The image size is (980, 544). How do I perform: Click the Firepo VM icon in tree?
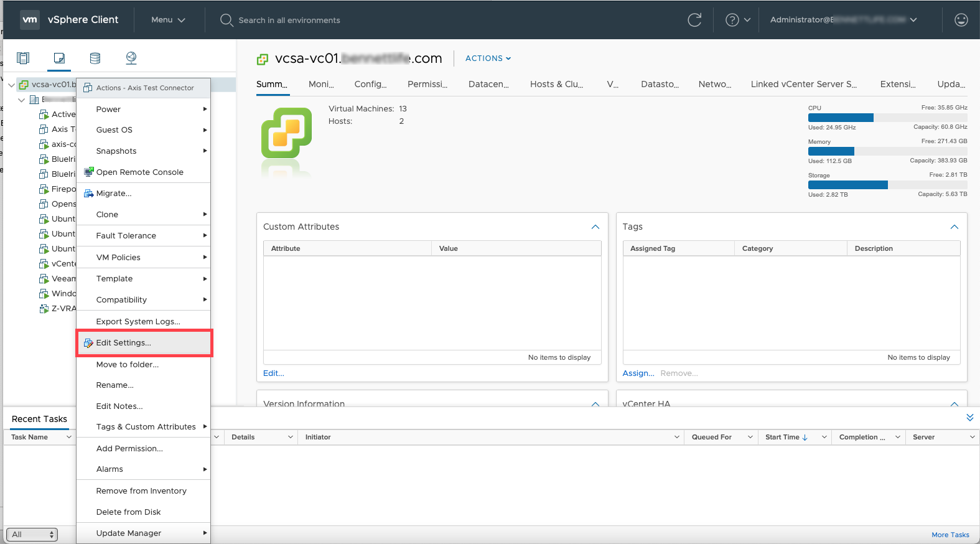click(x=44, y=189)
